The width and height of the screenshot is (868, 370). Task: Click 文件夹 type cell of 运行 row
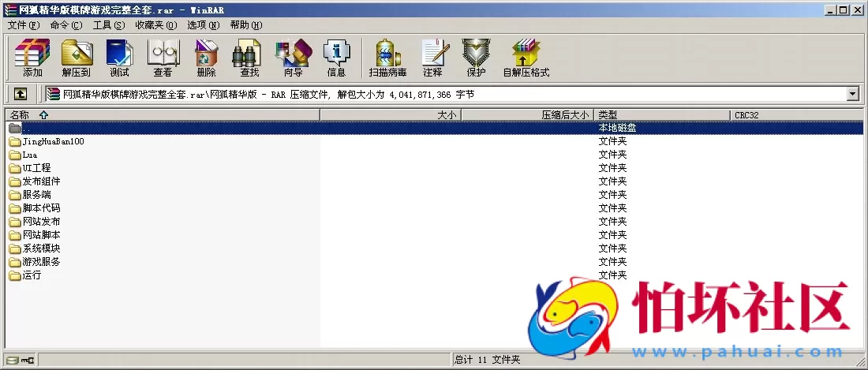pos(612,275)
